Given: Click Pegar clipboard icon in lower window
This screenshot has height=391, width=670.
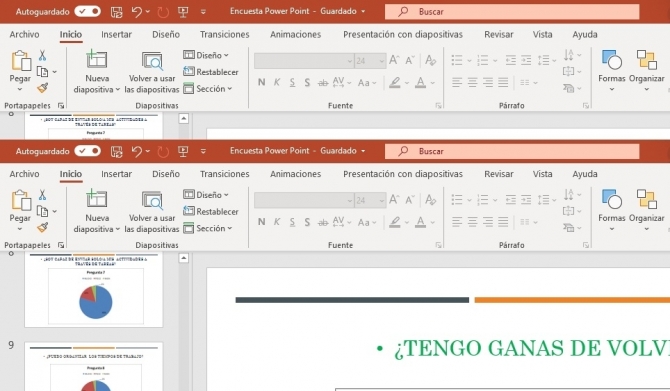Looking at the screenshot, I should 21,200.
